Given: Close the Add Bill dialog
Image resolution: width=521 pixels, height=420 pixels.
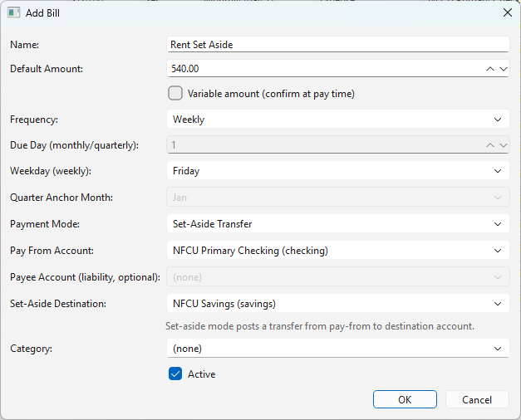Looking at the screenshot, I should coord(507,13).
